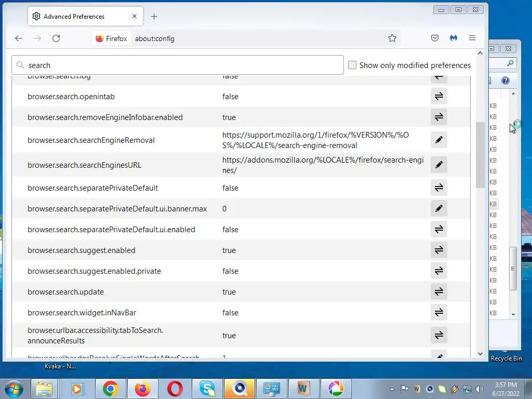Image resolution: width=532 pixels, height=399 pixels.
Task: Reload the about:config page
Action: (56, 38)
